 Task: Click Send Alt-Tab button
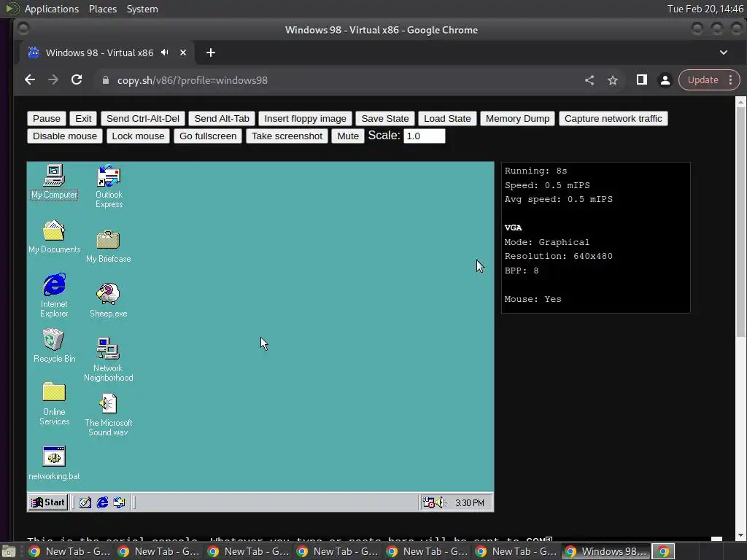pyautogui.click(x=222, y=119)
